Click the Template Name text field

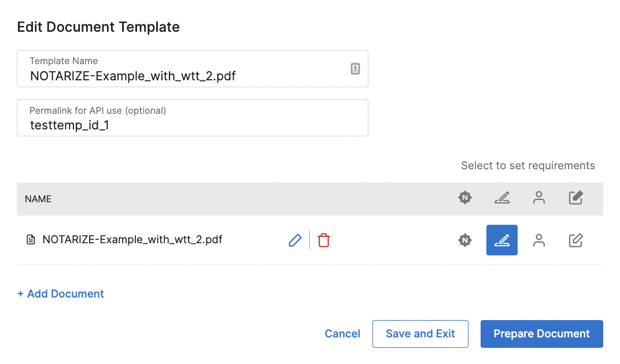[185, 75]
